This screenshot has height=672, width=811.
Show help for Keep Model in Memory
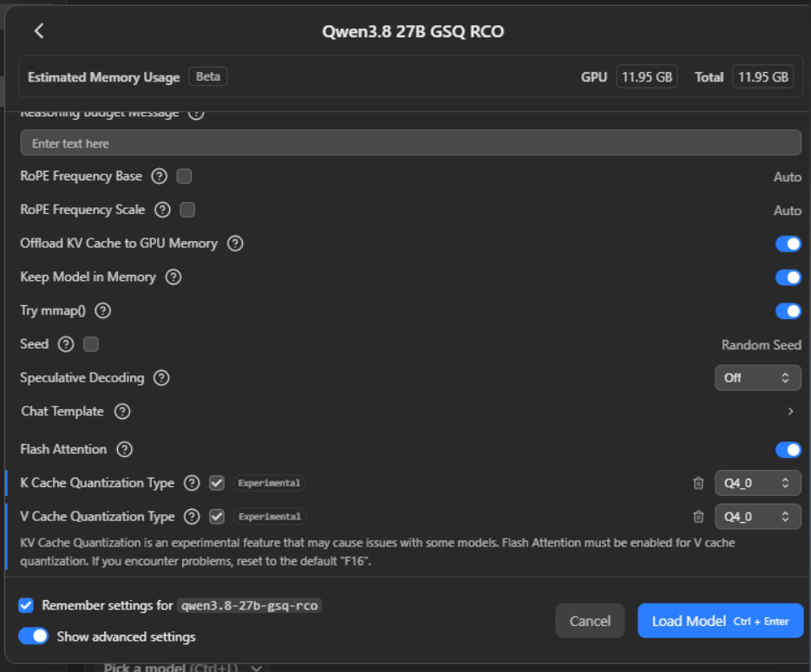[x=173, y=277]
